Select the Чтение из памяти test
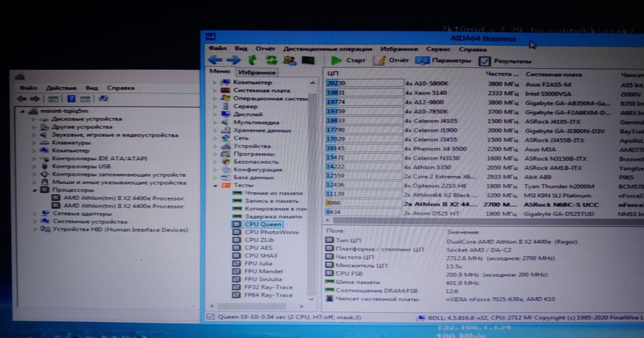Screen dimensions: 644x338 [x=274, y=194]
